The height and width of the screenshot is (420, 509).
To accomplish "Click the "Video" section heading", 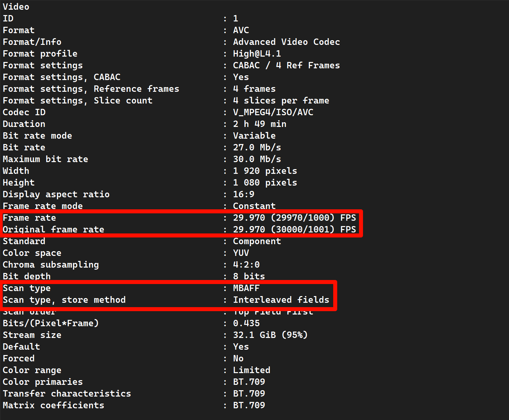I will [x=16, y=7].
